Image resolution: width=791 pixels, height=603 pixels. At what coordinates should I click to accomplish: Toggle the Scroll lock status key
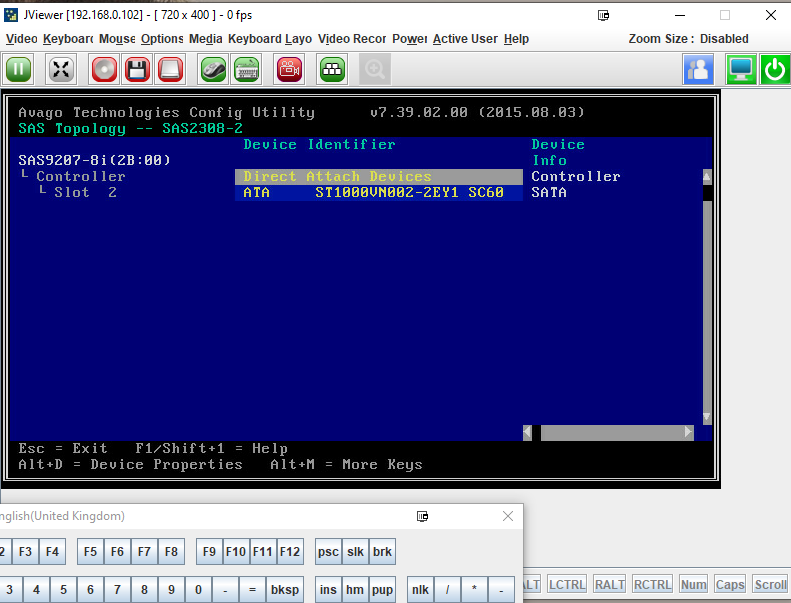[770, 584]
